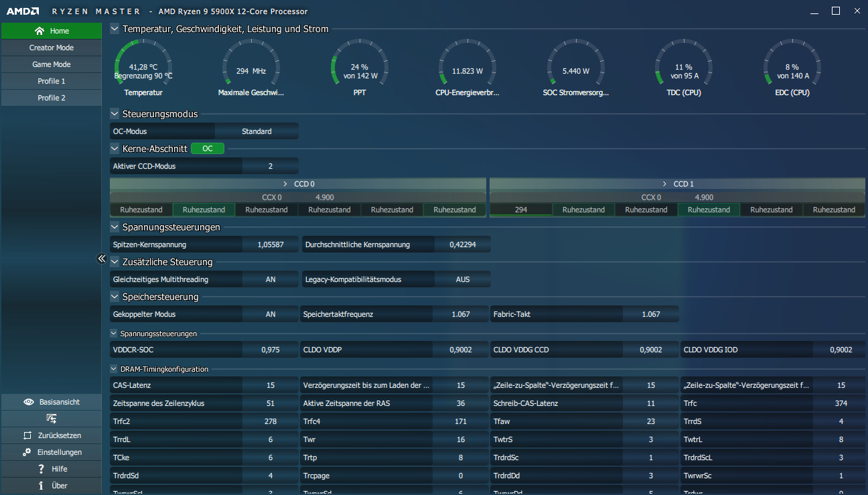
Task: Click the Maximale Geschwindigkeit gauge
Action: coord(251,68)
